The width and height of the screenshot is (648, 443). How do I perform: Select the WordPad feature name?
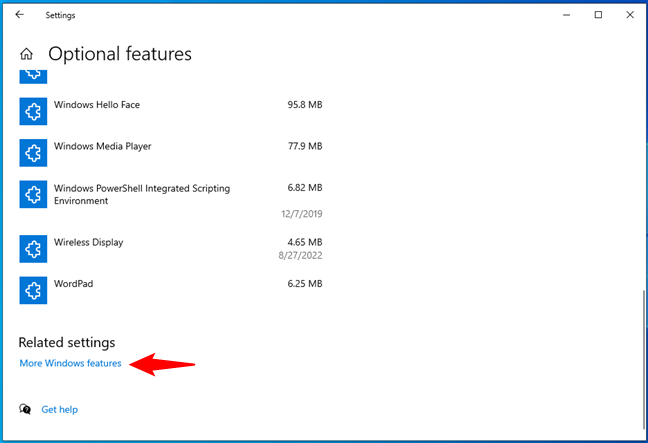(74, 283)
